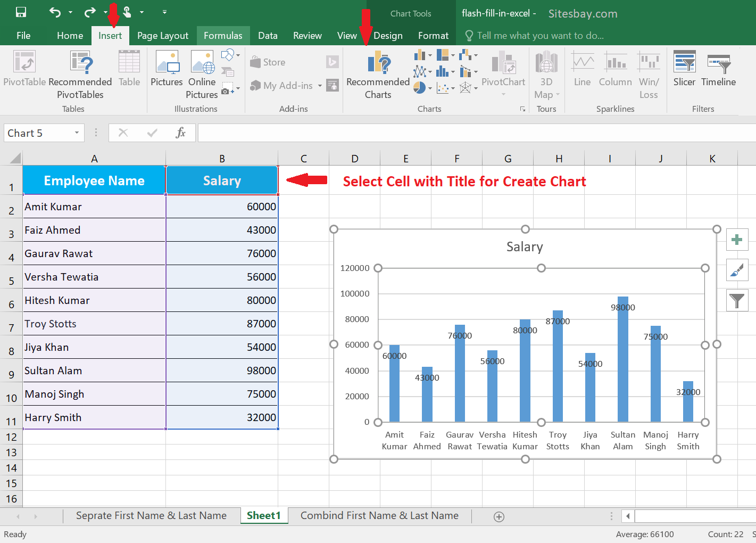
Task: Click the Undo arrow icon
Action: 55,12
